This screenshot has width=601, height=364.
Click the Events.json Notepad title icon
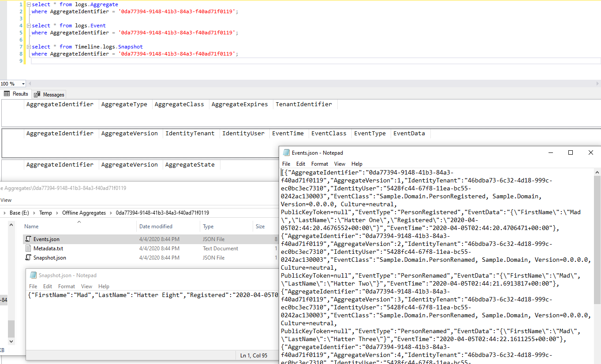click(286, 152)
